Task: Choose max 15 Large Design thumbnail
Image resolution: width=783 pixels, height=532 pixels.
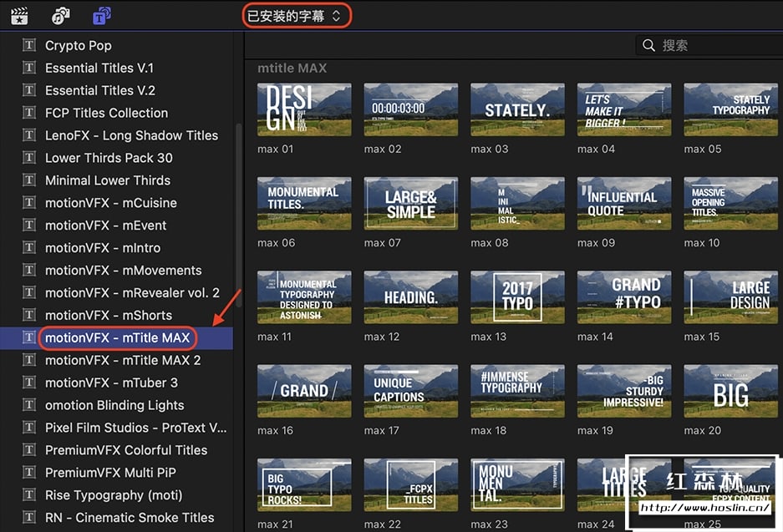Action: (x=730, y=297)
